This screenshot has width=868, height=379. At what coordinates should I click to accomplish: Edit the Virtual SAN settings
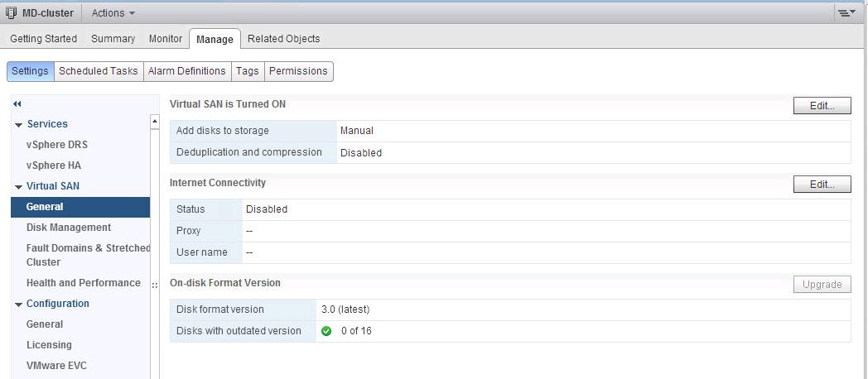(x=822, y=106)
